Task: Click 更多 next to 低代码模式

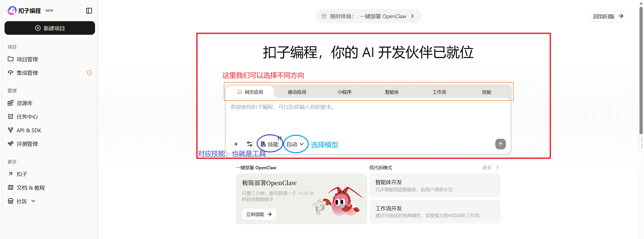Action: coord(487,167)
